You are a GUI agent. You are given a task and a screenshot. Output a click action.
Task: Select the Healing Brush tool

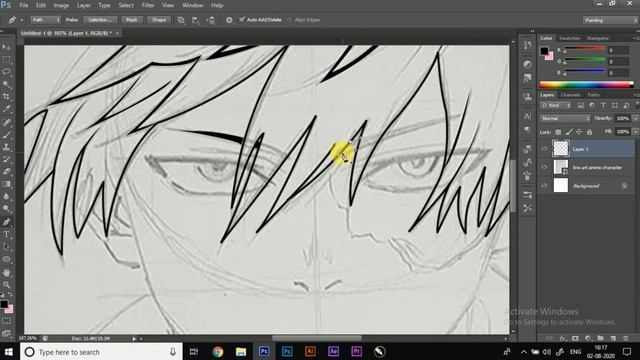[6, 122]
